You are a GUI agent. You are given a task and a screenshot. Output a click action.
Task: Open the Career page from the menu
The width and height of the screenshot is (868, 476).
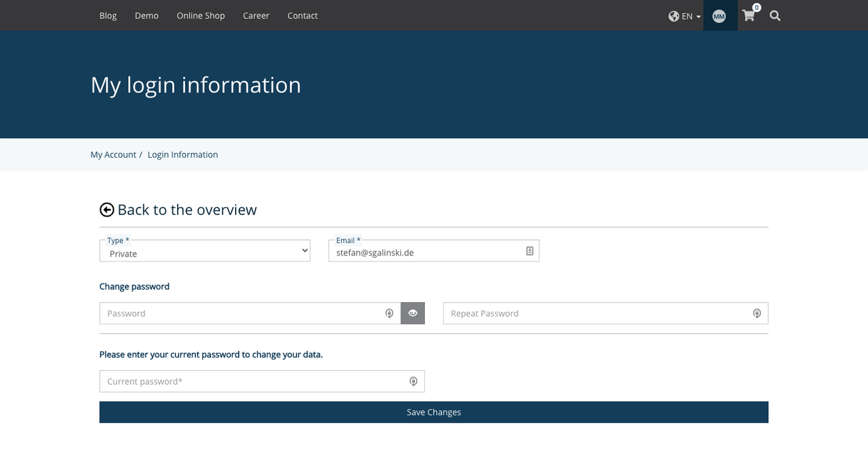256,16
